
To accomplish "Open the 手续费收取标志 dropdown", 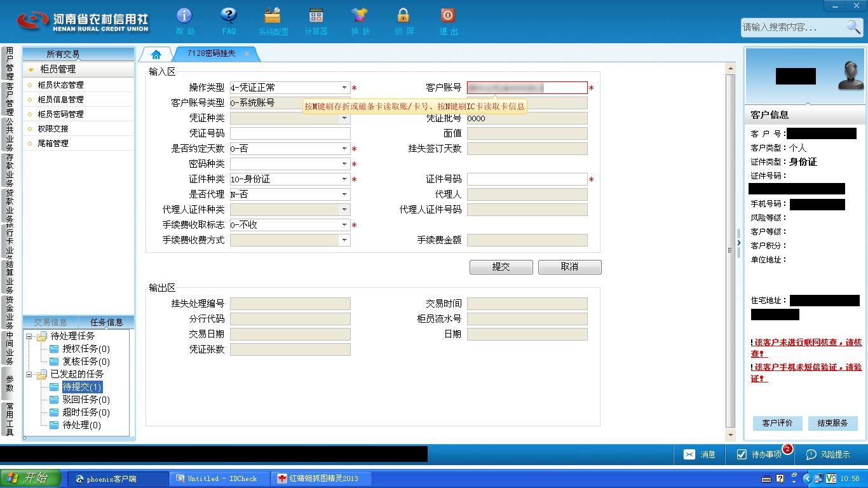I will point(345,225).
